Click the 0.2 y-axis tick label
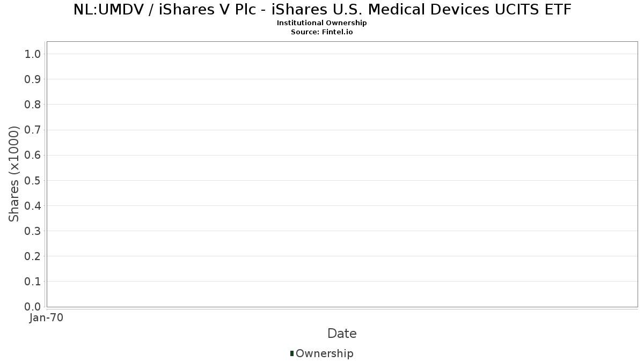 [33, 256]
